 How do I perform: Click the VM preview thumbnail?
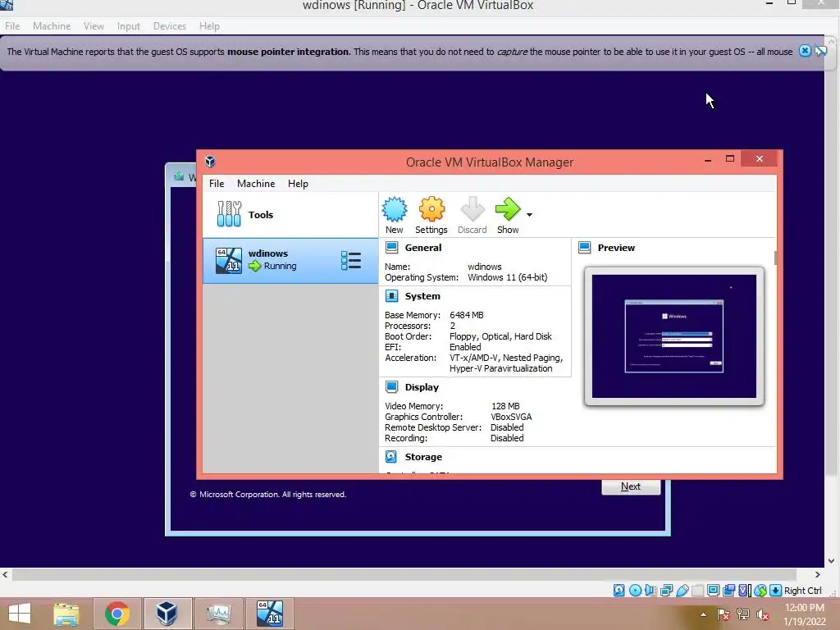point(674,336)
